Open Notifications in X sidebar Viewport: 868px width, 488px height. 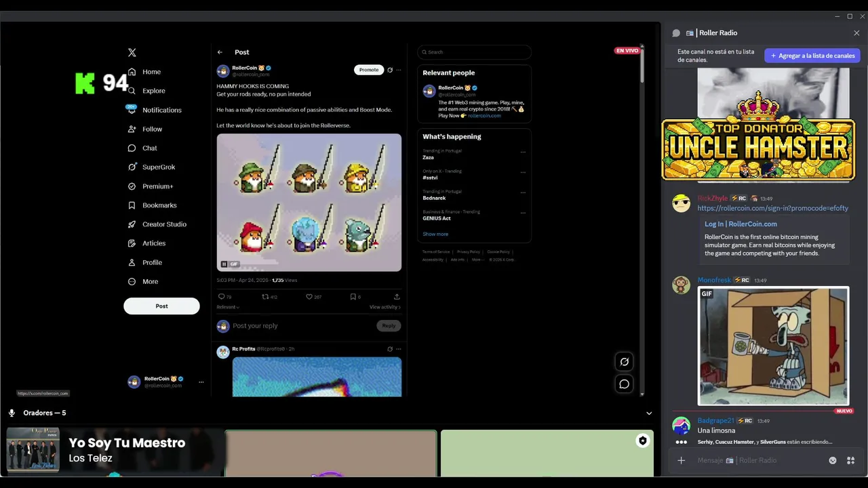155,110
